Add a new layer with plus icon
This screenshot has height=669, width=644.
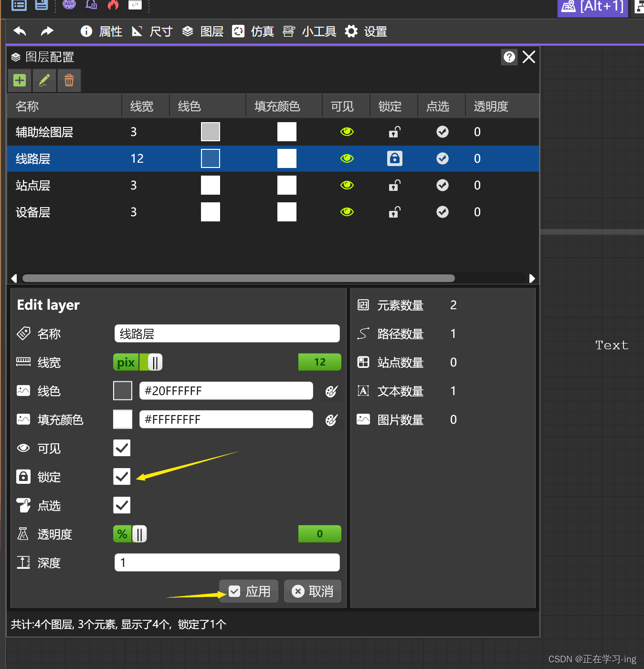[20, 80]
